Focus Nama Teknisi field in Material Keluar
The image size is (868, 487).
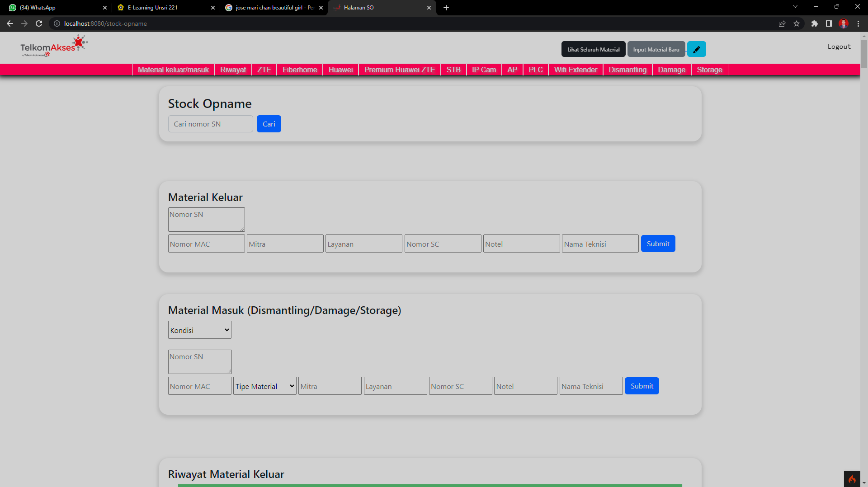coord(600,243)
